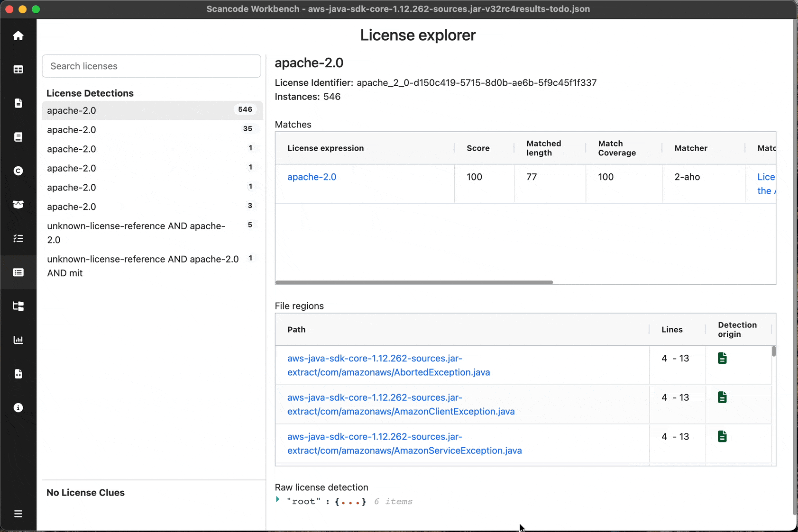Image resolution: width=798 pixels, height=532 pixels.
Task: Click the Matches table horizontal scrollbar
Action: coord(414,282)
